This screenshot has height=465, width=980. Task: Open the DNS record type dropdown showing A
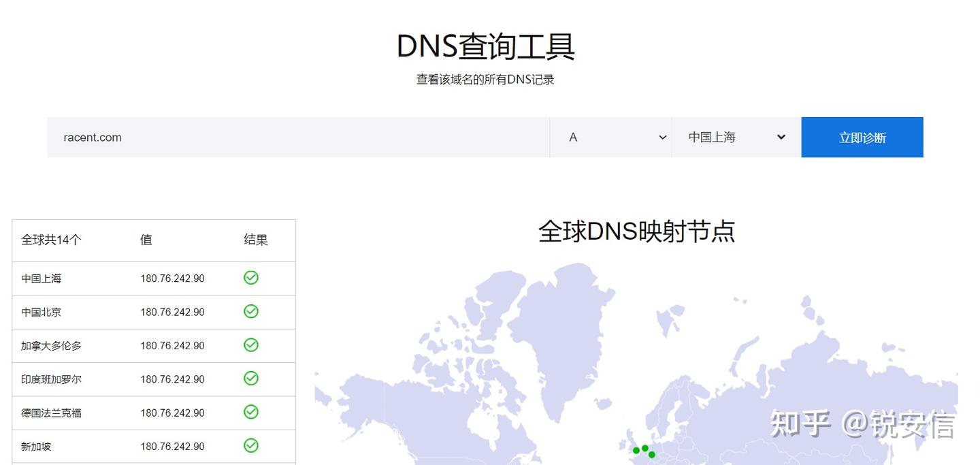point(611,137)
